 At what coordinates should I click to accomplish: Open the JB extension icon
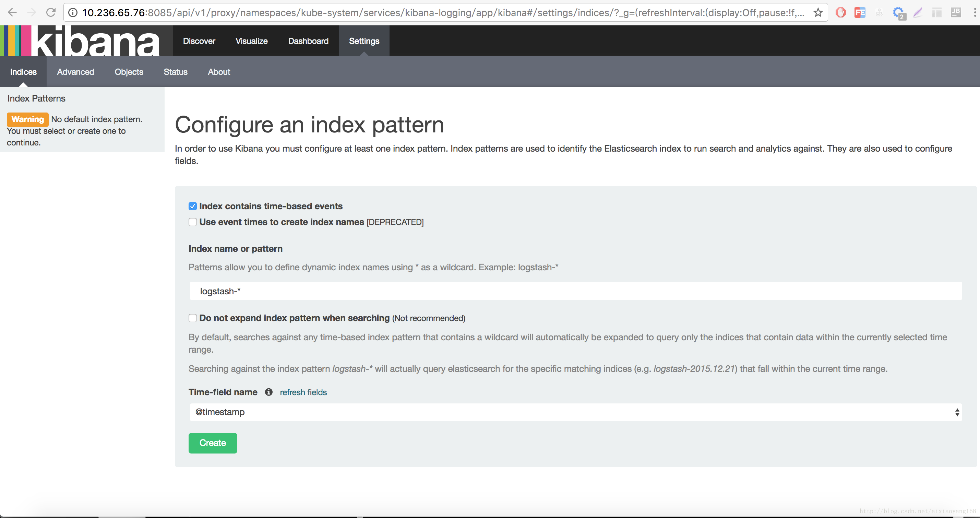pyautogui.click(x=956, y=13)
